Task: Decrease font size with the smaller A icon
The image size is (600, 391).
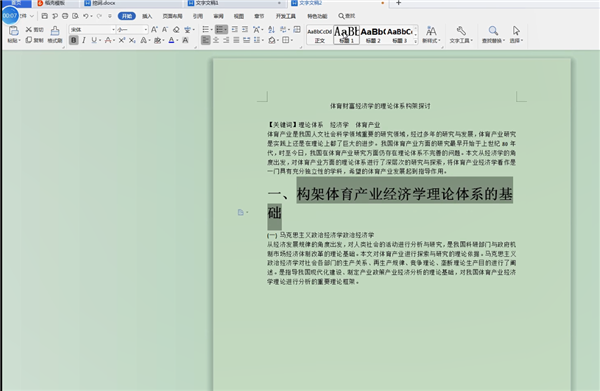Action: (x=165, y=29)
